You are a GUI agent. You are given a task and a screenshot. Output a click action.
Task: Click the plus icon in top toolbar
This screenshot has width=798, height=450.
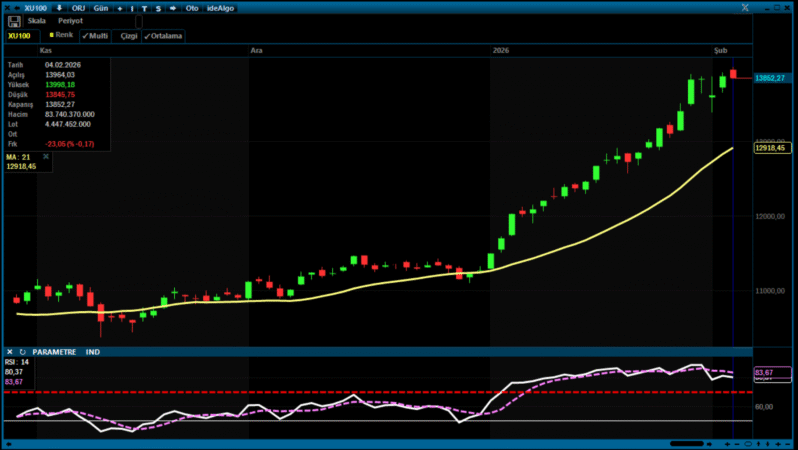coord(119,8)
